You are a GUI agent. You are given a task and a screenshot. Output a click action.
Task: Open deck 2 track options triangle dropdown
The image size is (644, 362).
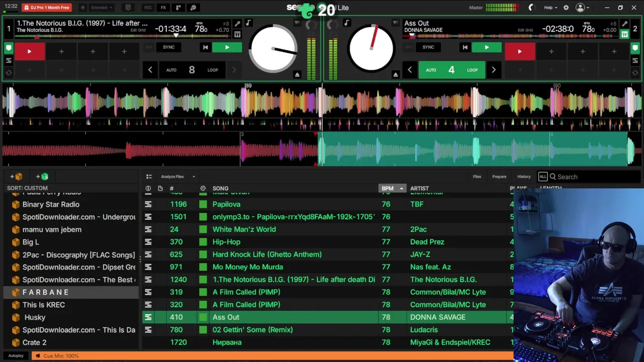395,23
